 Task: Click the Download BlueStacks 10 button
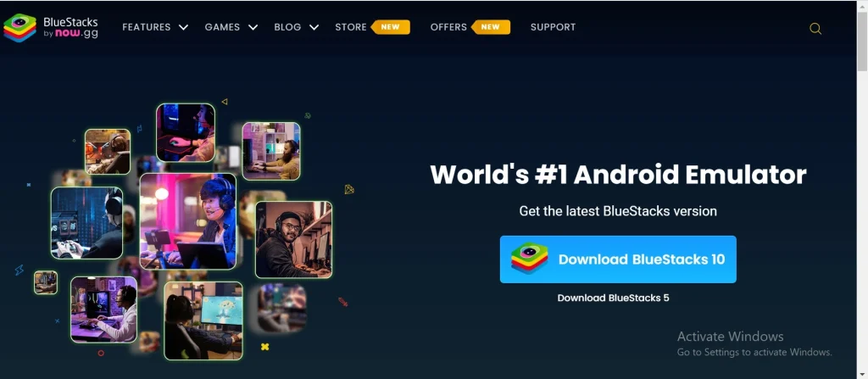pos(618,259)
